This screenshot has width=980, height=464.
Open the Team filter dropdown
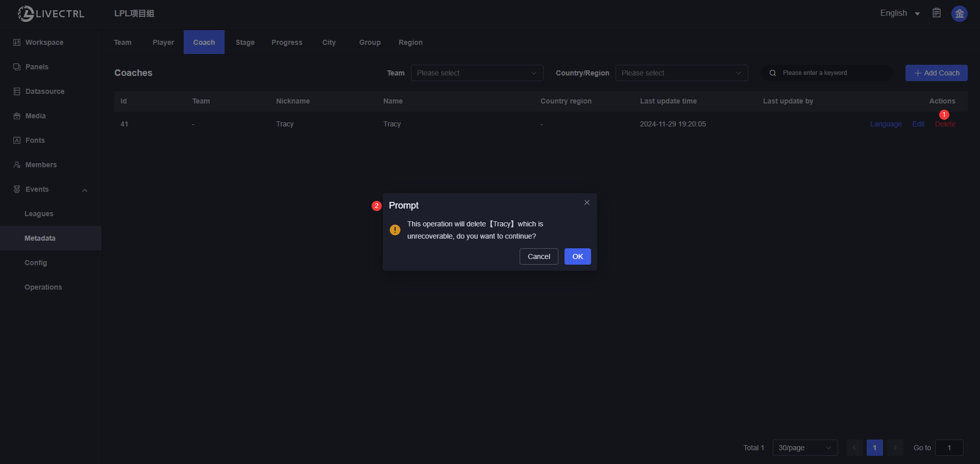click(x=477, y=73)
